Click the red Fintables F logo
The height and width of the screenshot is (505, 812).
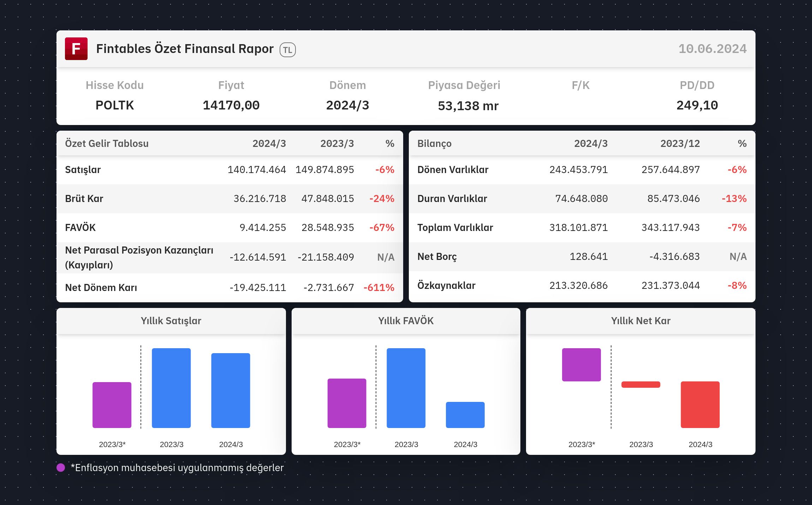point(76,49)
